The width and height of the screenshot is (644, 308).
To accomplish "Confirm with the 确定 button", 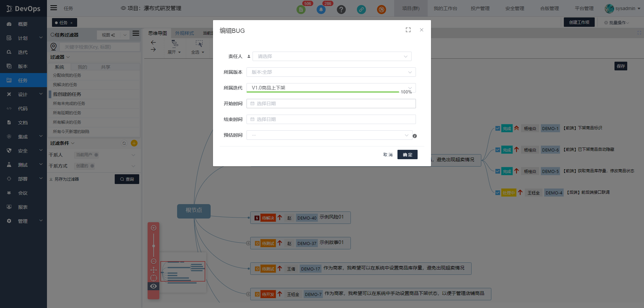I will click(x=408, y=155).
